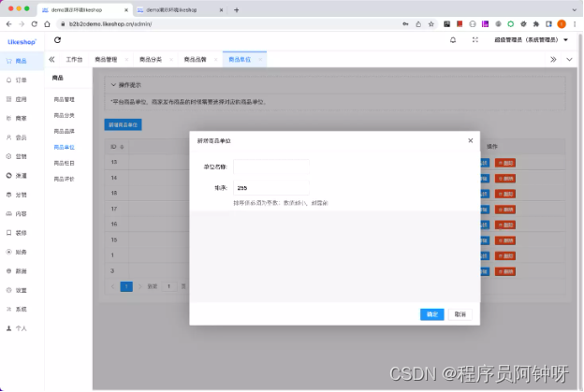
Task: Click the page 1 pagination button
Action: click(x=126, y=286)
